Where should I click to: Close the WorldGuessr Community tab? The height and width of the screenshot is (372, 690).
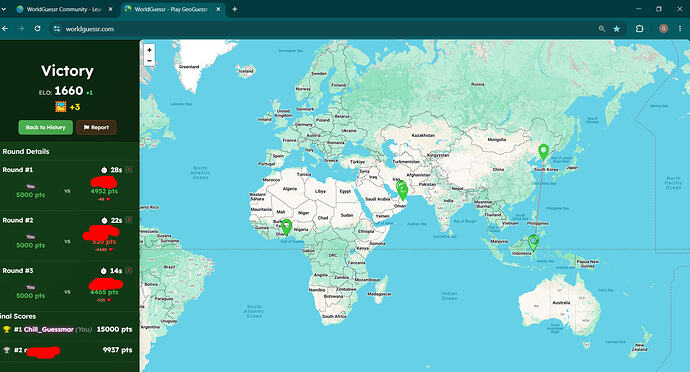(x=110, y=9)
